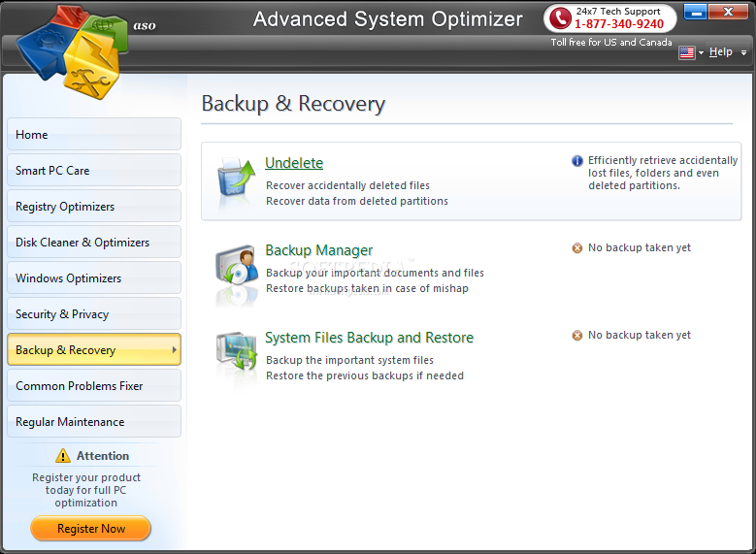Click the red phone tech support icon

click(560, 18)
